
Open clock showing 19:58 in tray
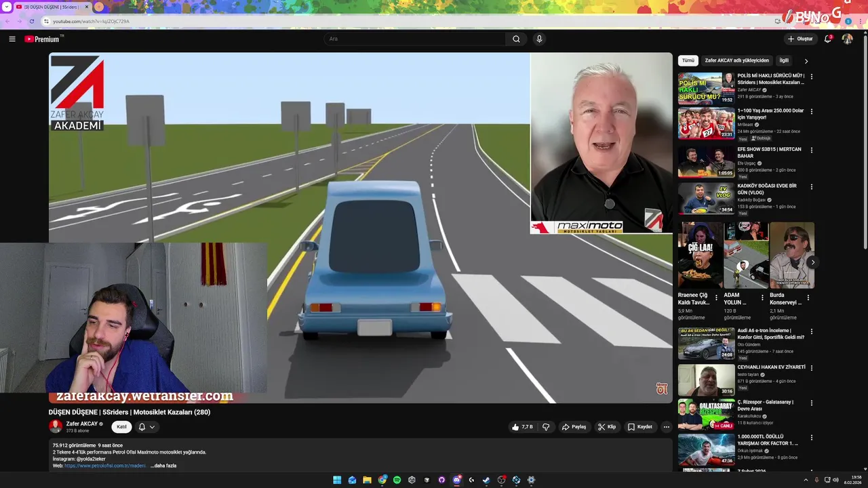click(x=854, y=480)
